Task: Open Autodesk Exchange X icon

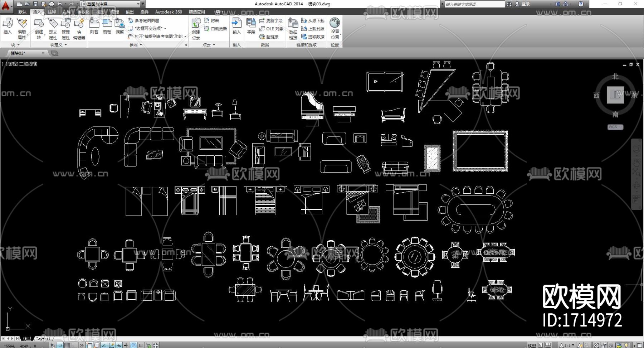Action: (557, 4)
